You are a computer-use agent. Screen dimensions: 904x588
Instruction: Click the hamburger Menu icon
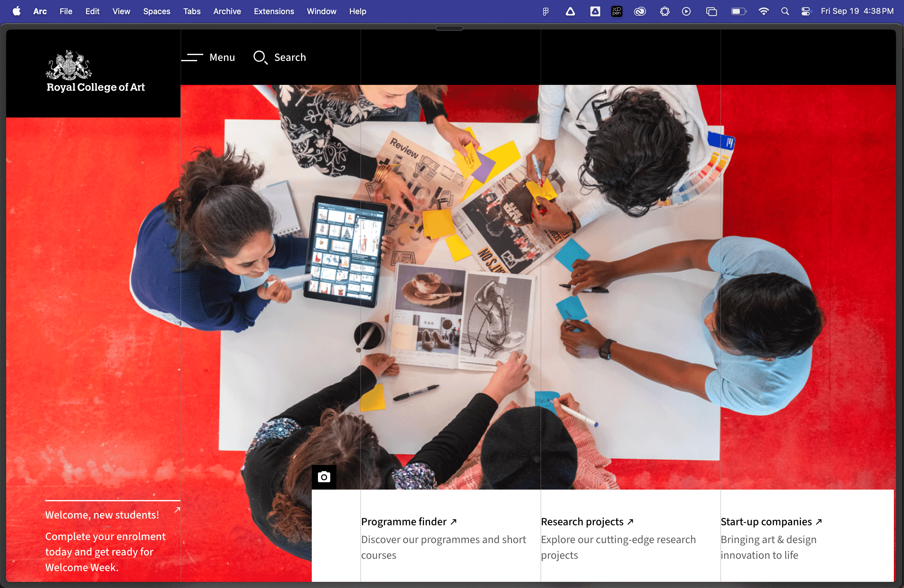[192, 58]
